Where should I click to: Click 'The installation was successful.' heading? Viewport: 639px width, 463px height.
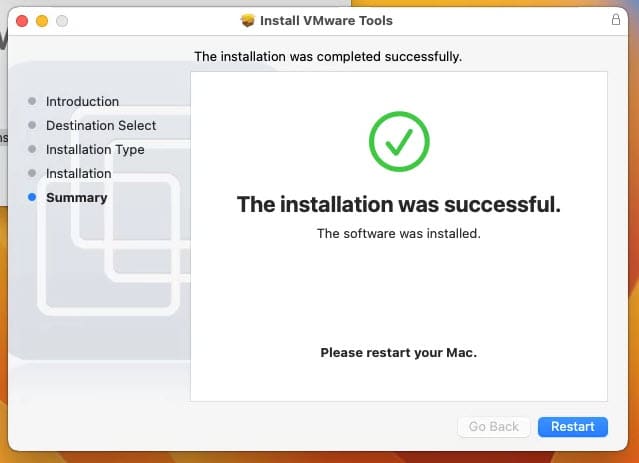coord(399,204)
